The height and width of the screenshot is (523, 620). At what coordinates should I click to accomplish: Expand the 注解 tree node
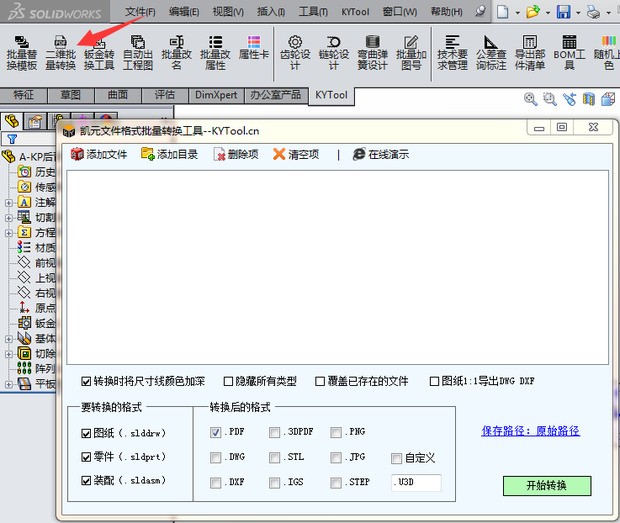pyautogui.click(x=9, y=202)
